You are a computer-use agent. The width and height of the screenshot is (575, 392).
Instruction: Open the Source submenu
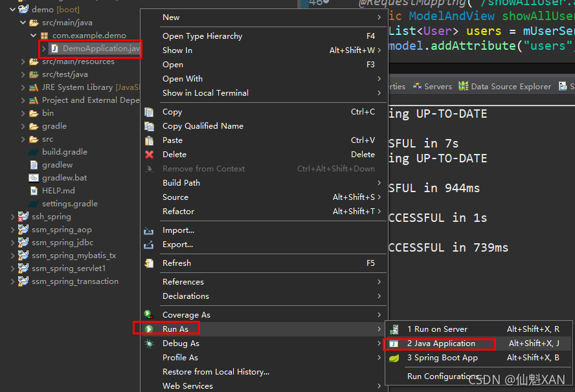pos(264,197)
